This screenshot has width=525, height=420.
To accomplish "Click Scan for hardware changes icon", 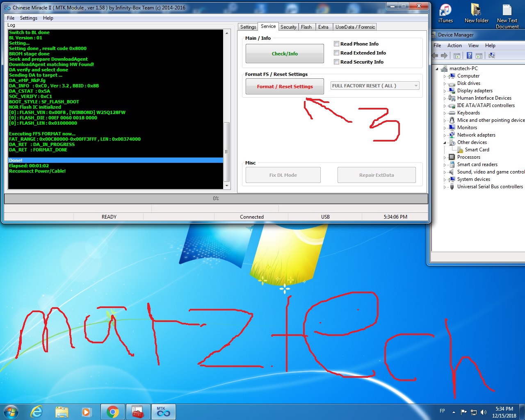I will 491,55.
